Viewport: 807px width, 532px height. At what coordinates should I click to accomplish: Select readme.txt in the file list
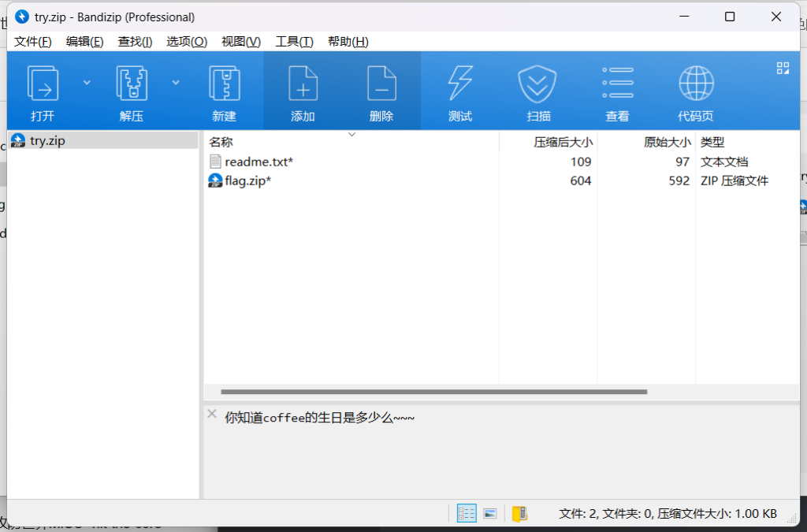pyautogui.click(x=258, y=162)
